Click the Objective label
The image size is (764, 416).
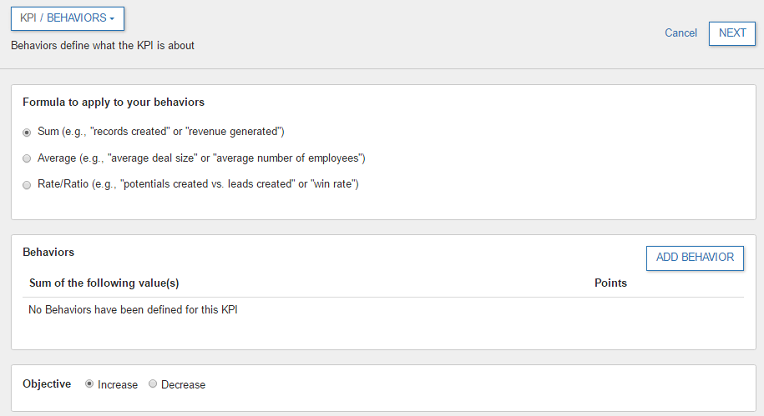pos(47,384)
